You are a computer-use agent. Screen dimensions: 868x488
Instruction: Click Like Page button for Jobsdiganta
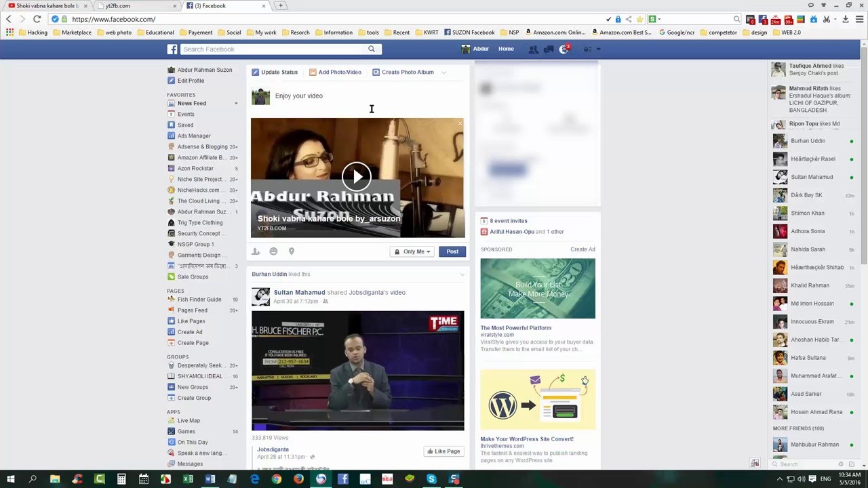point(443,451)
